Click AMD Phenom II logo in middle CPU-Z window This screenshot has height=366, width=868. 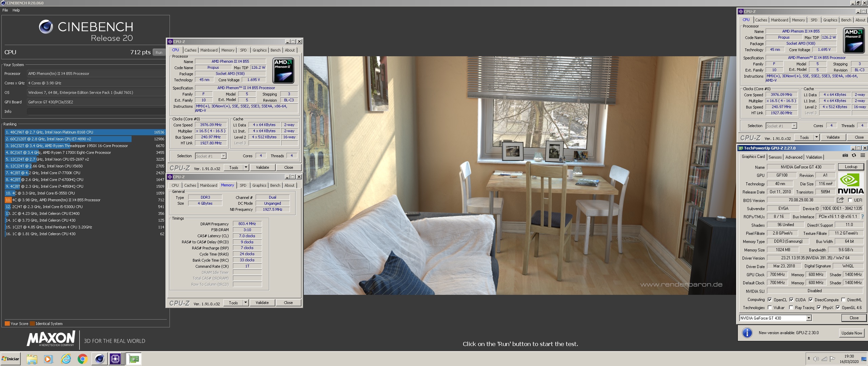[283, 70]
